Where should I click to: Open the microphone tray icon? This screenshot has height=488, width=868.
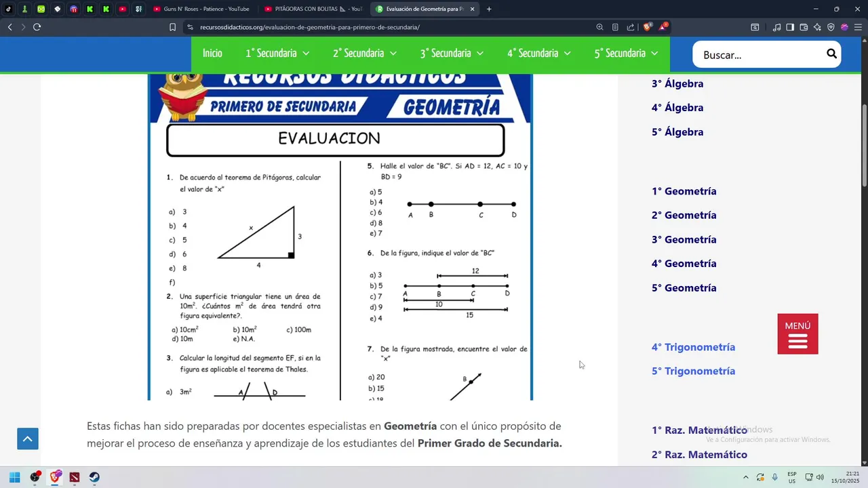(774, 477)
